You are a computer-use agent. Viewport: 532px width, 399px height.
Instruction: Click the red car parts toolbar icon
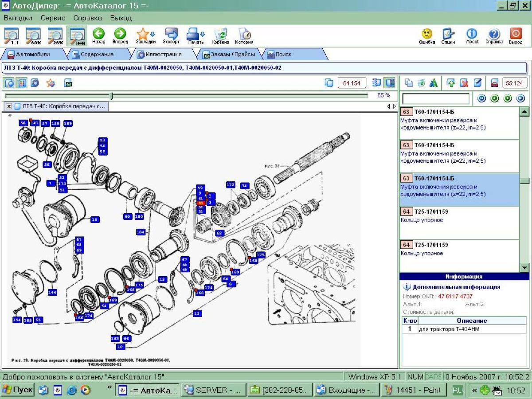(x=494, y=83)
